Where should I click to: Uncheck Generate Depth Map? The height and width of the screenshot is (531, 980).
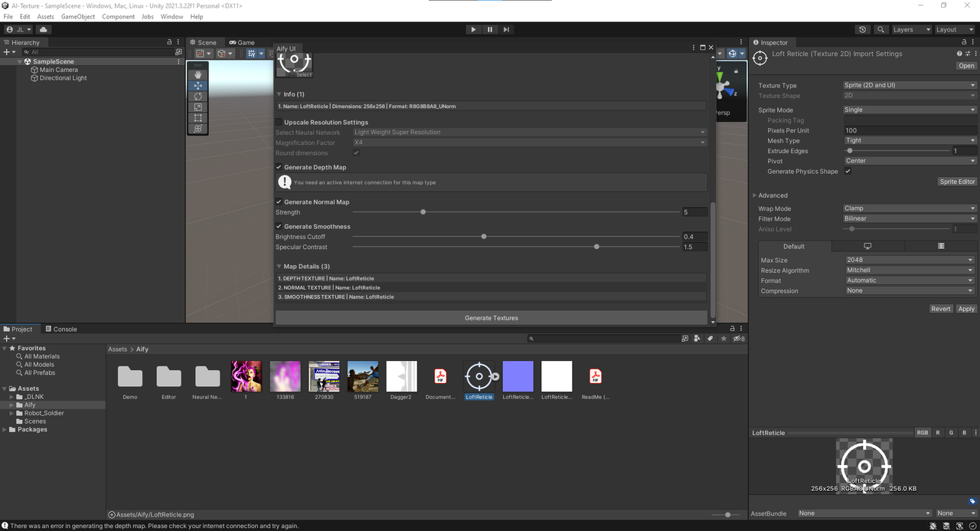[279, 167]
